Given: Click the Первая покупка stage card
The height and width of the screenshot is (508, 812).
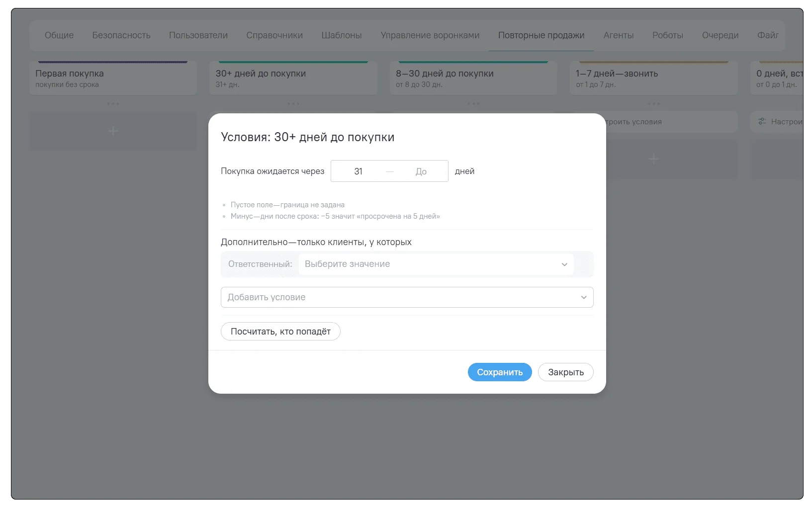Looking at the screenshot, I should point(113,78).
